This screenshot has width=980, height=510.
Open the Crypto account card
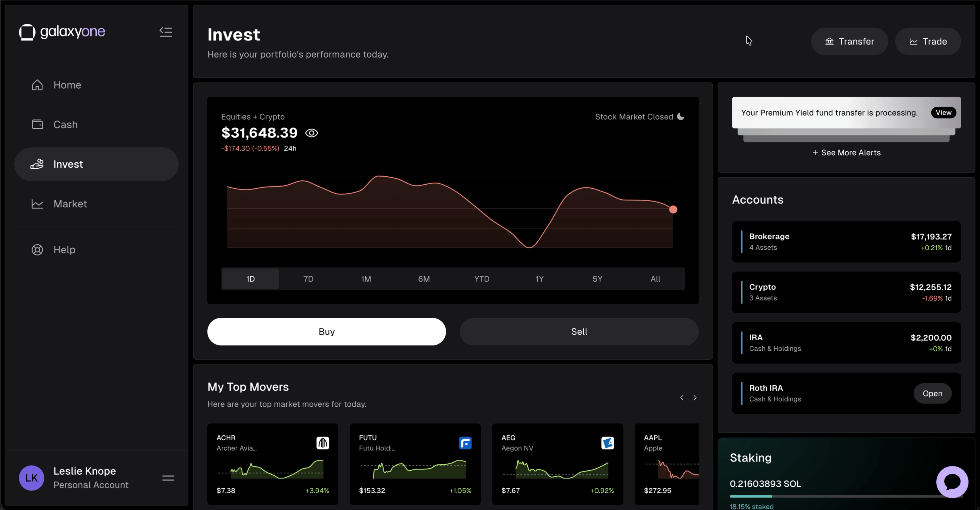click(846, 292)
